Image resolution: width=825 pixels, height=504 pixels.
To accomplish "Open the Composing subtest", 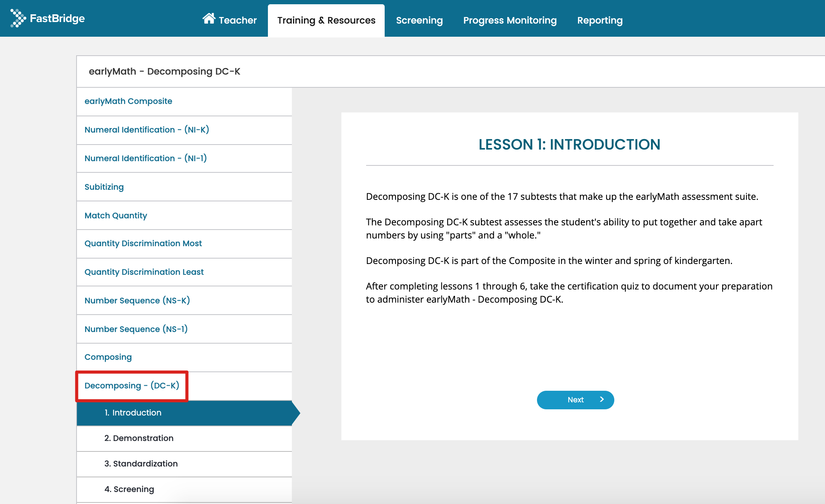I will pyautogui.click(x=184, y=357).
